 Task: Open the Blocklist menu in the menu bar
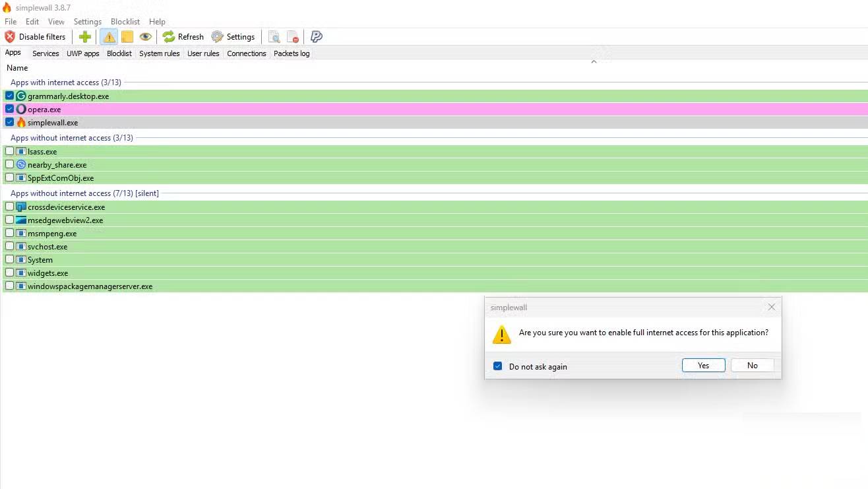point(125,22)
